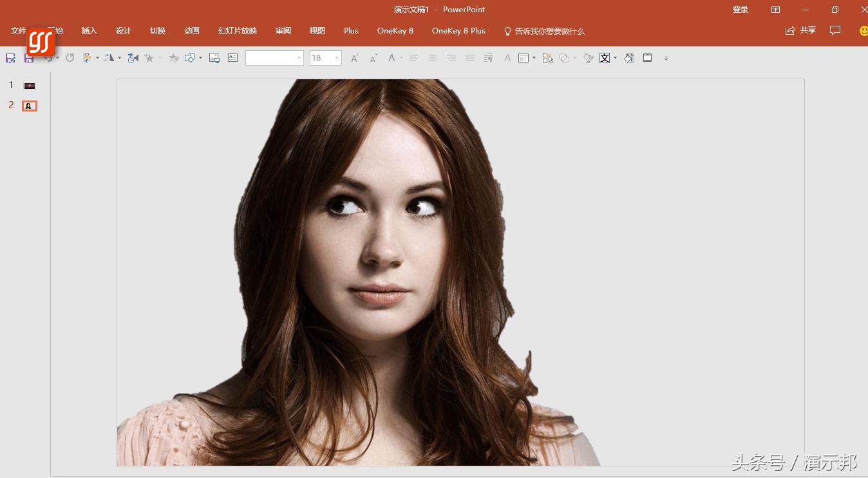Expand the font size 18 dropdown
Image resolution: width=868 pixels, height=478 pixels.
[337, 58]
